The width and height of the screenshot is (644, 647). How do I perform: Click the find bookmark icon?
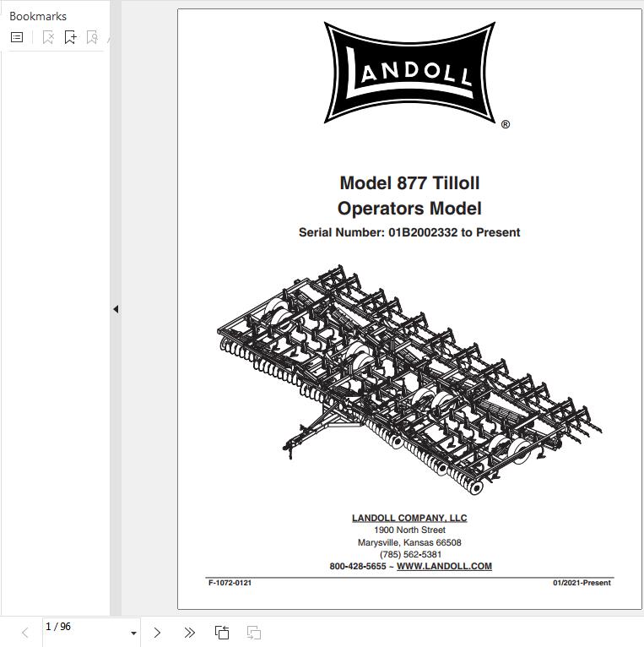[92, 37]
